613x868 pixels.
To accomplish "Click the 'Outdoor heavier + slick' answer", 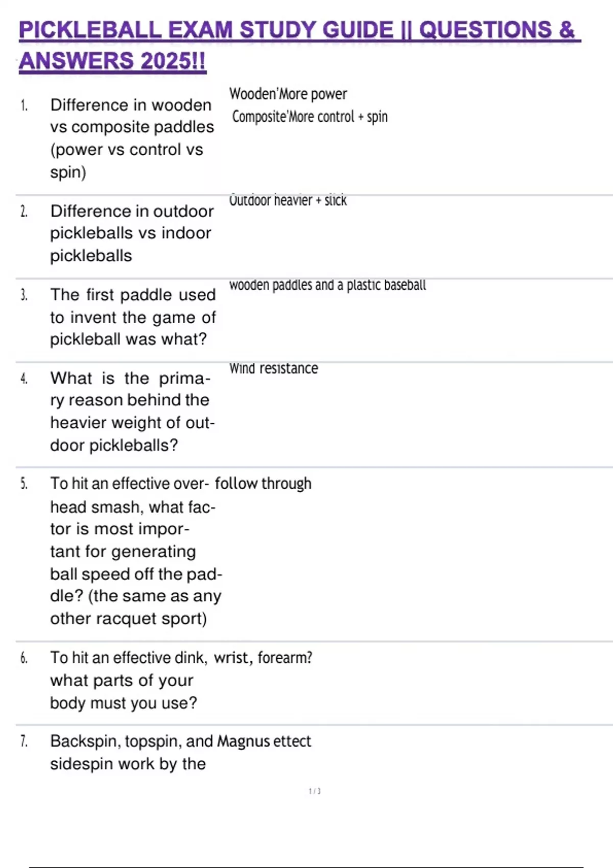I will 288,200.
